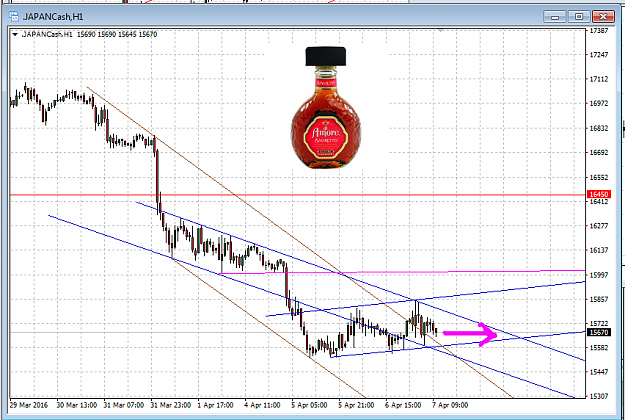Image resolution: width=625 pixels, height=420 pixels.
Task: Click the 16972 price scale value
Action: point(599,104)
